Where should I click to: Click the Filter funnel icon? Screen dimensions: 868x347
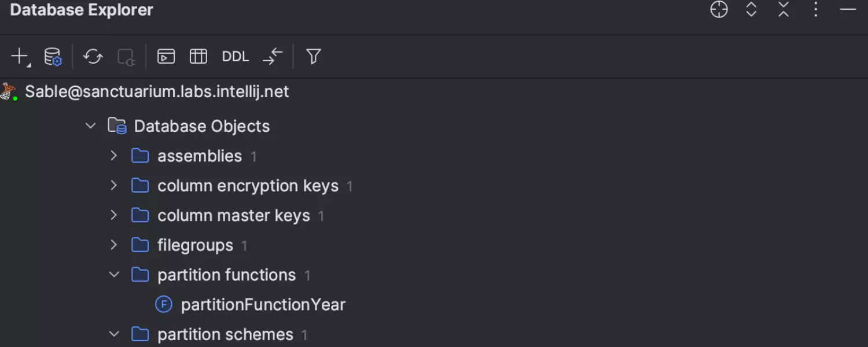coord(314,56)
